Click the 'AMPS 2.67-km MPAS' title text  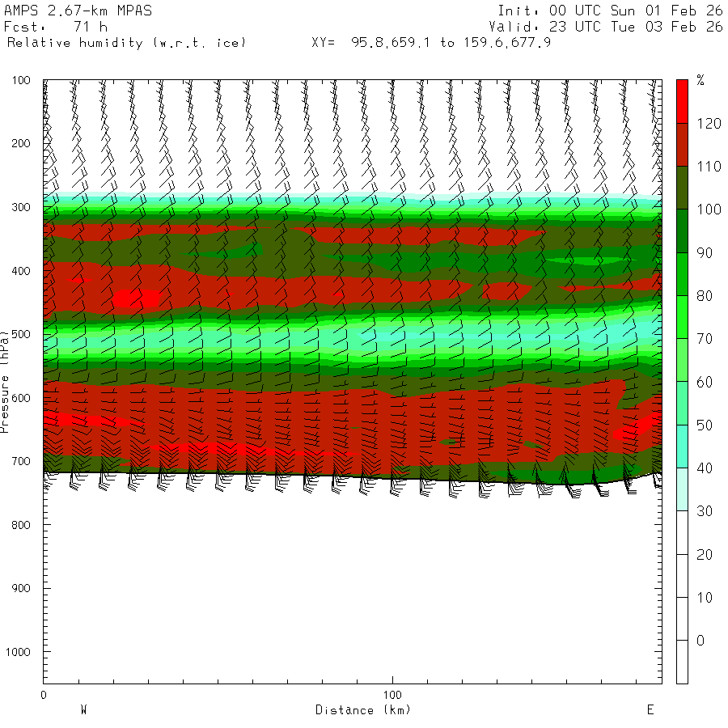pyautogui.click(x=78, y=11)
